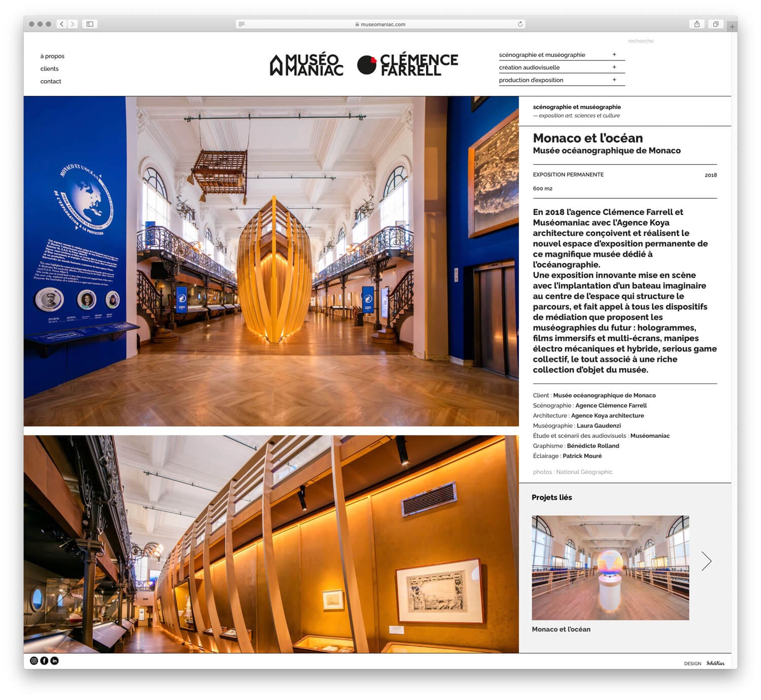The width and height of the screenshot is (761, 700).
Task: Click the Muséo Maniac logo
Action: point(306,65)
